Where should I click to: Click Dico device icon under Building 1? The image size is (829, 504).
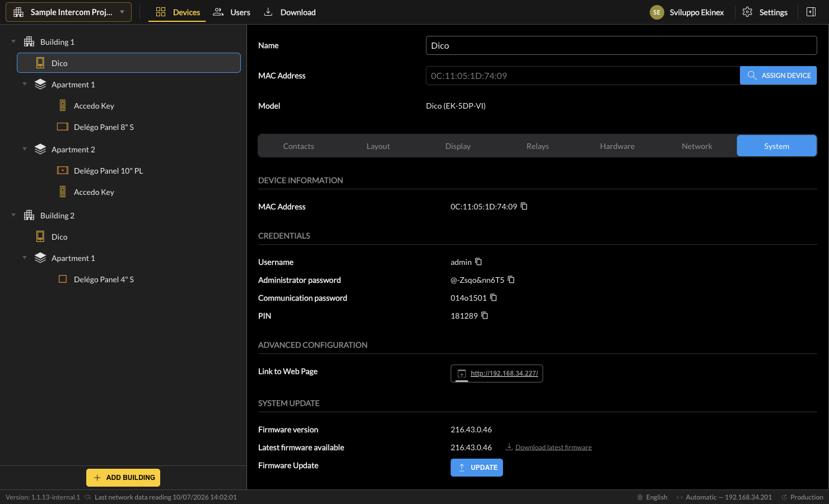pyautogui.click(x=40, y=63)
